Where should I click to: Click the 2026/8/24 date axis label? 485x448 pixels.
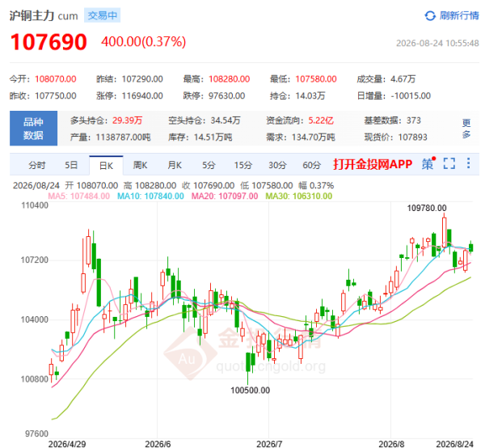(454, 444)
